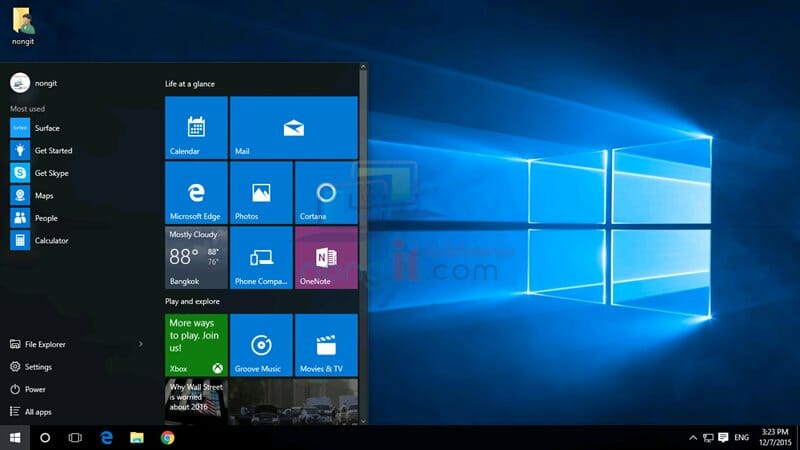The height and width of the screenshot is (450, 800).
Task: Open Task View on taskbar
Action: click(75, 438)
